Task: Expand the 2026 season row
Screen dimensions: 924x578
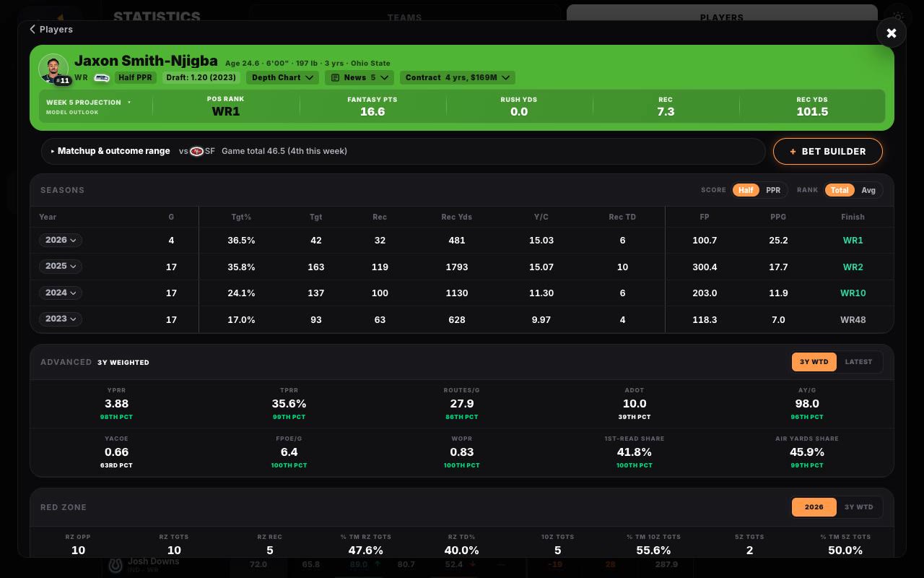Action: [x=61, y=240]
